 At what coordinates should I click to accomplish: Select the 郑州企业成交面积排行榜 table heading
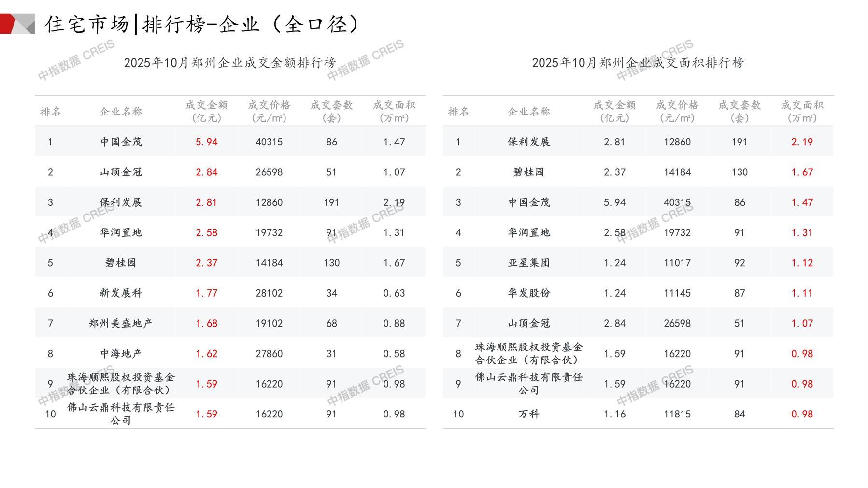coord(638,63)
